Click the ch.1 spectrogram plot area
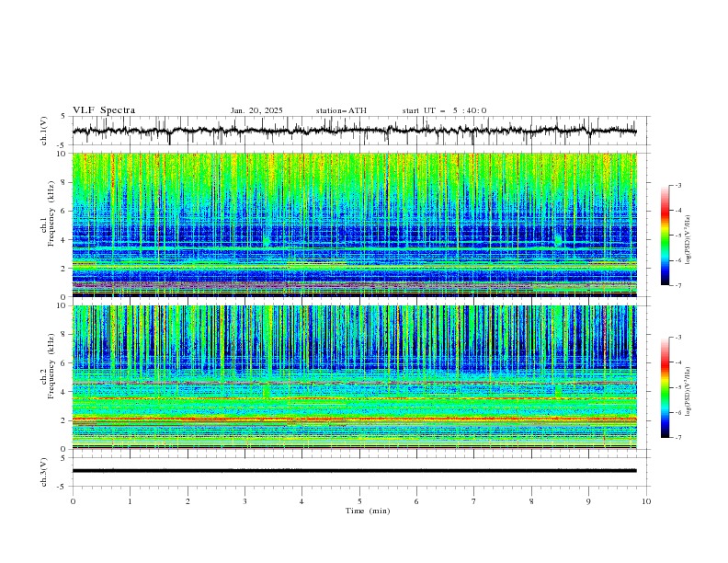Screen dimensions: 728x563 (x=354, y=224)
